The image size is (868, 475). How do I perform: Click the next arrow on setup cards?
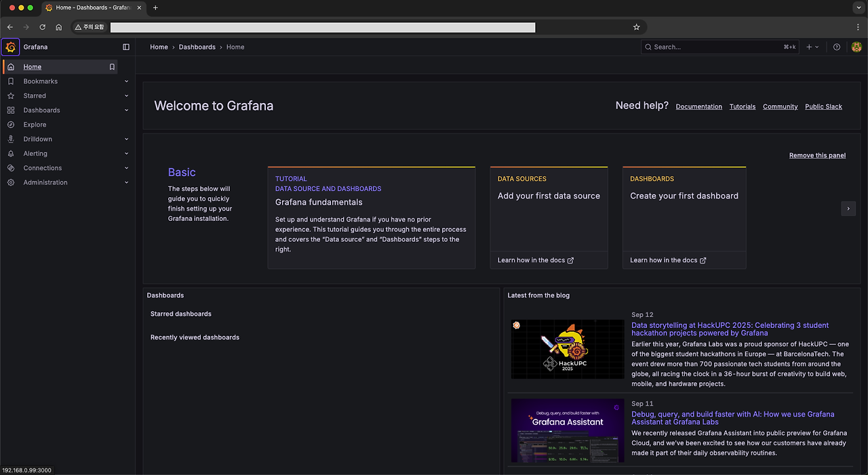point(848,209)
